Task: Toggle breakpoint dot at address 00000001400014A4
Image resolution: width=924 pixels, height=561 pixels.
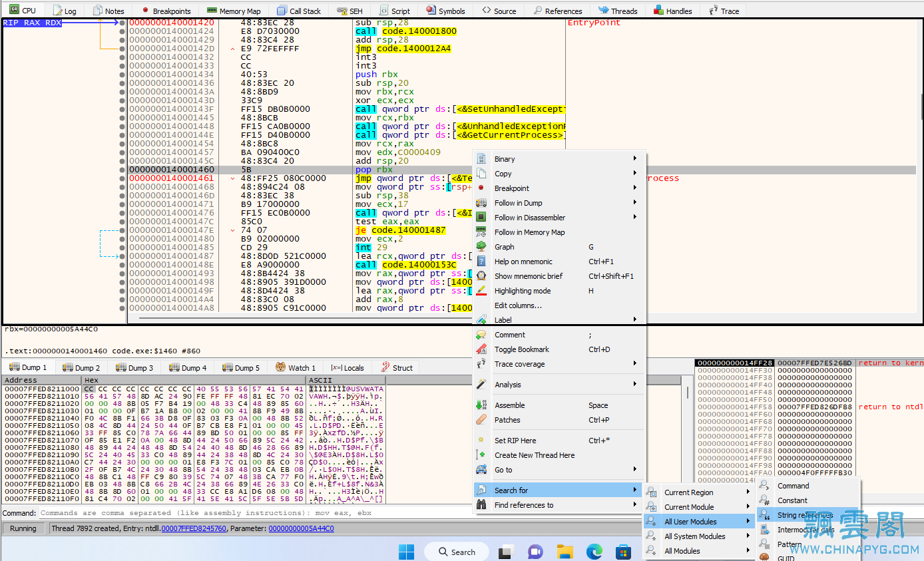Action: tap(122, 299)
